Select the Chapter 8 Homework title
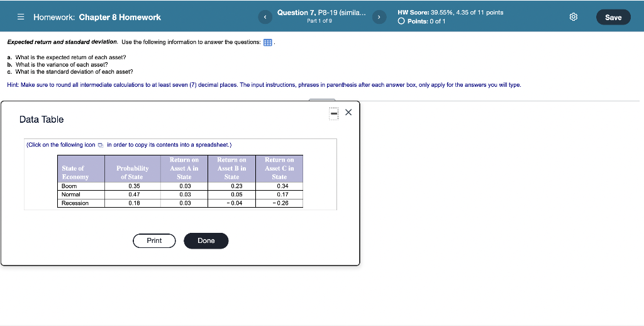The image size is (644, 326). [x=120, y=17]
